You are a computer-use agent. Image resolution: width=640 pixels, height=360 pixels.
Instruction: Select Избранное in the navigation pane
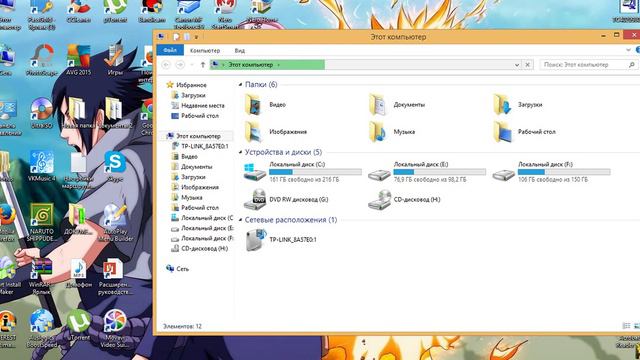pyautogui.click(x=187, y=85)
